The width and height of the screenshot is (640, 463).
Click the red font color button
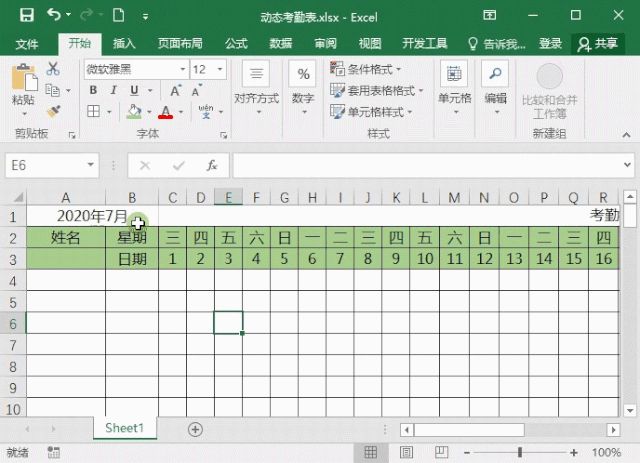tap(165, 112)
